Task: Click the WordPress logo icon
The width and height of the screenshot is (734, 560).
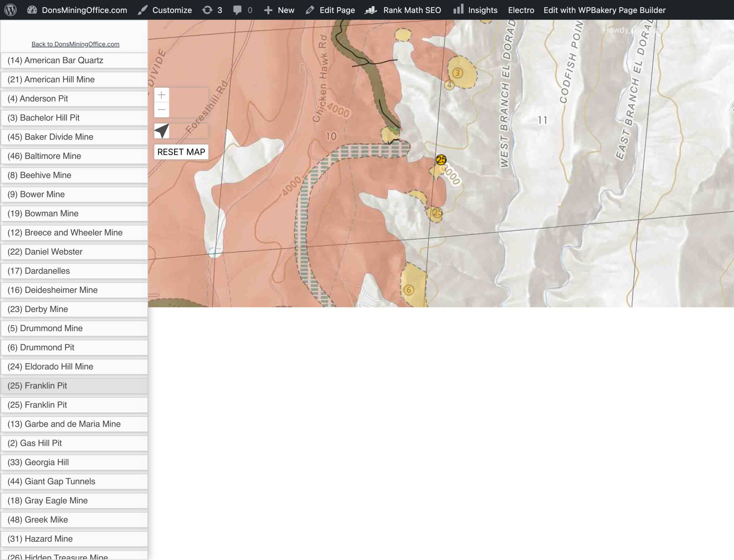Action: [x=10, y=10]
